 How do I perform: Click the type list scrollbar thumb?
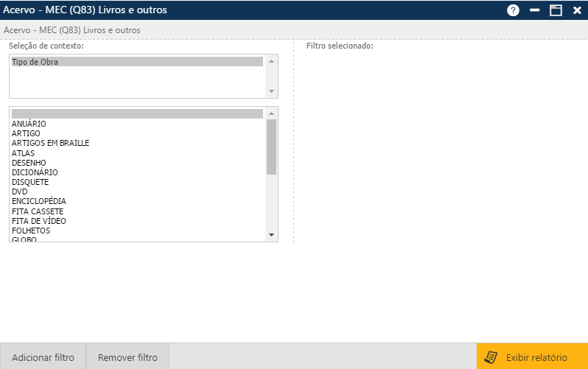click(271, 147)
